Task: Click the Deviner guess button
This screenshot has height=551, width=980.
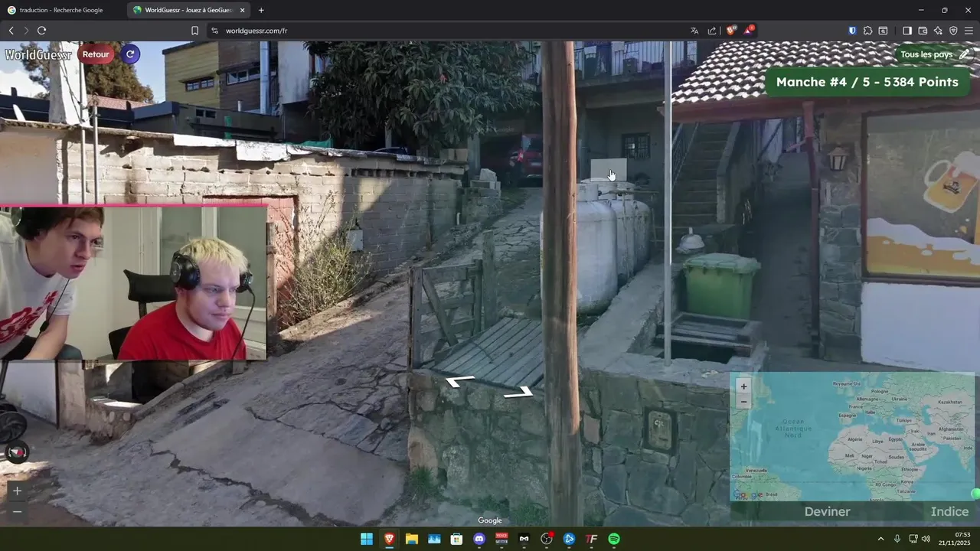Action: click(x=827, y=512)
